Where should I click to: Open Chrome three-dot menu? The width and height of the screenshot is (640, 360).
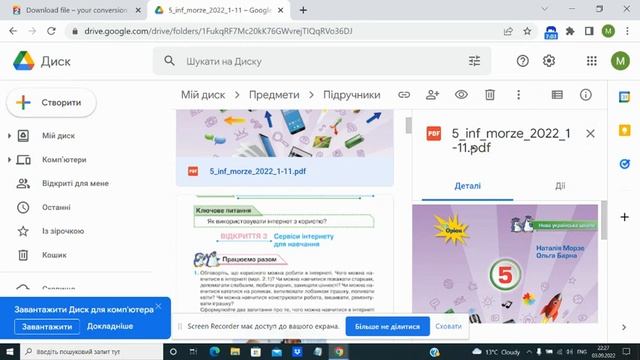point(627,31)
